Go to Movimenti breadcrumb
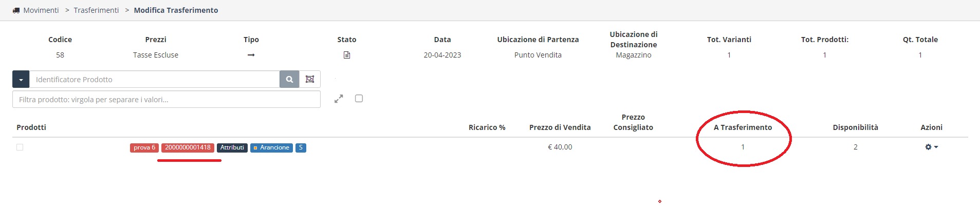The width and height of the screenshot is (980, 206). [x=41, y=10]
